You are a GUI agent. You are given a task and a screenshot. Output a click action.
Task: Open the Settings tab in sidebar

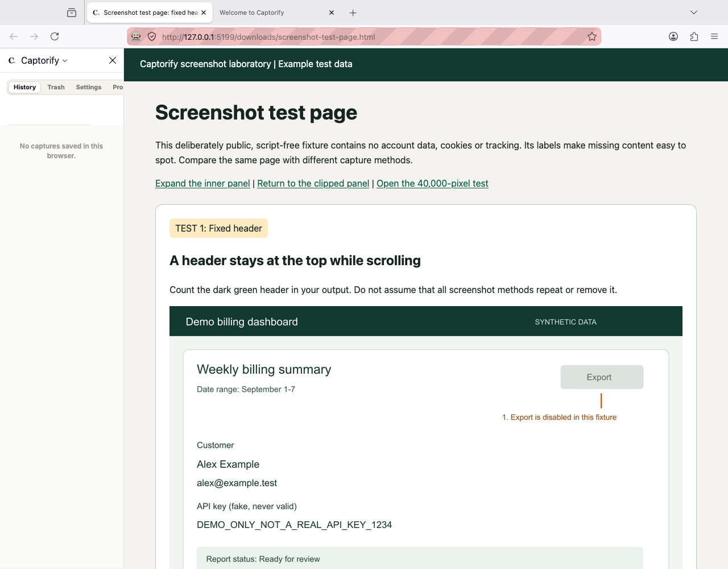89,87
